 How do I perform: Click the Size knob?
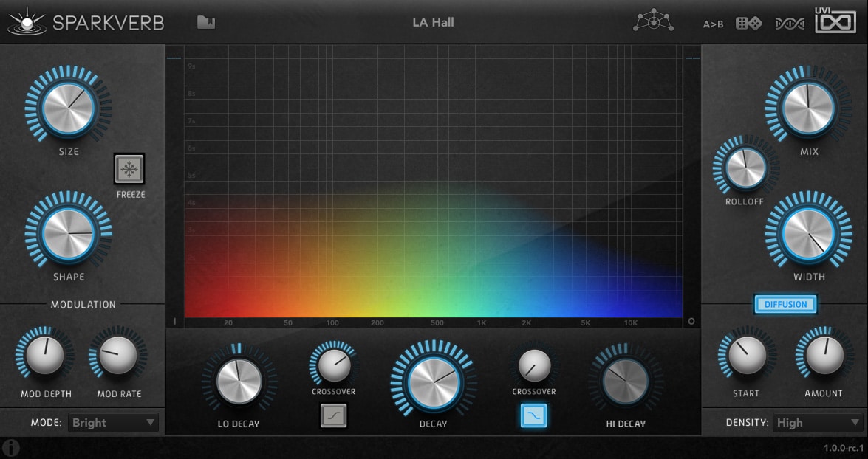click(x=69, y=108)
